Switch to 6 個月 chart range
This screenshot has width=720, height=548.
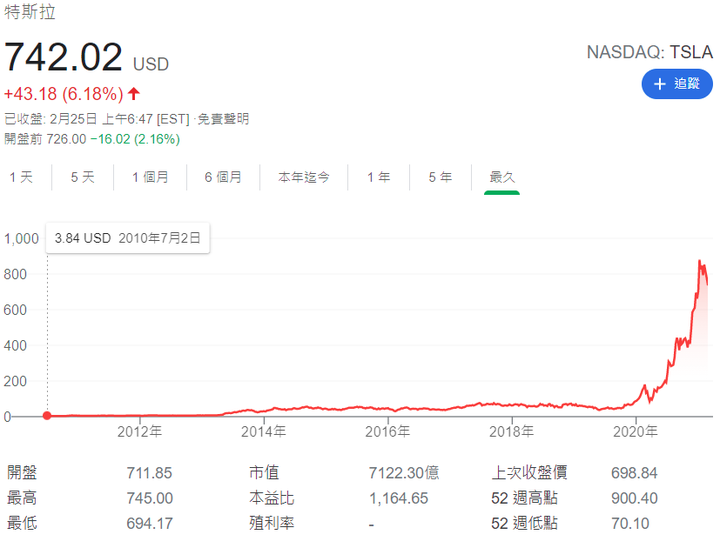223,177
